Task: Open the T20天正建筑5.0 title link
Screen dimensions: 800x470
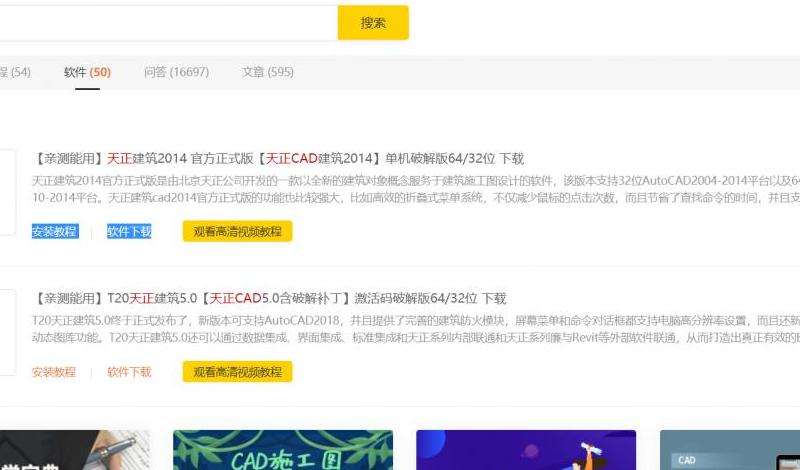Action: click(x=269, y=299)
